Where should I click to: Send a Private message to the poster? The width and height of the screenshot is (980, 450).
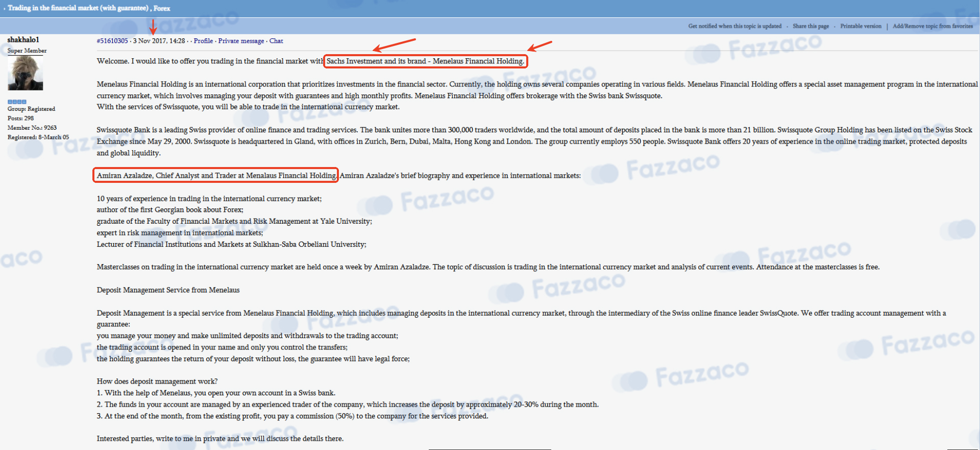[241, 41]
